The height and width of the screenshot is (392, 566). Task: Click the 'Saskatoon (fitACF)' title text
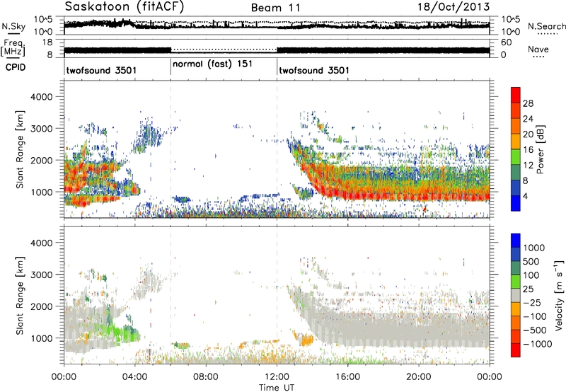click(x=125, y=7)
